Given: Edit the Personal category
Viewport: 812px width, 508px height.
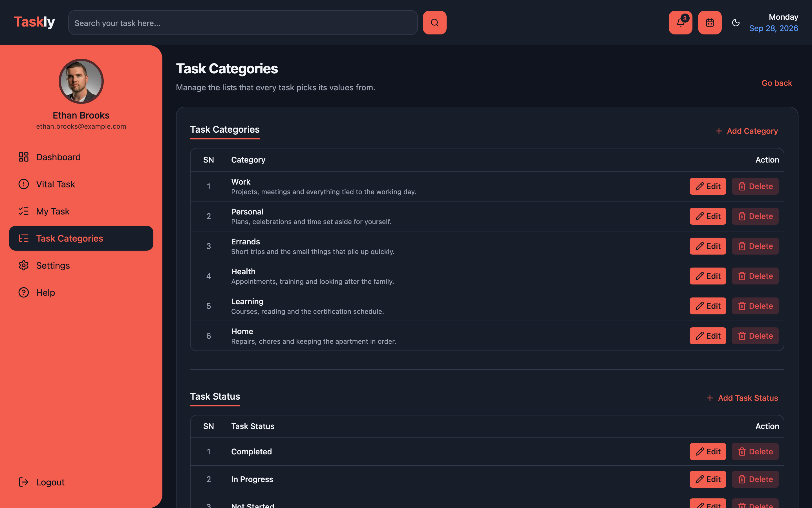Looking at the screenshot, I should coord(708,216).
